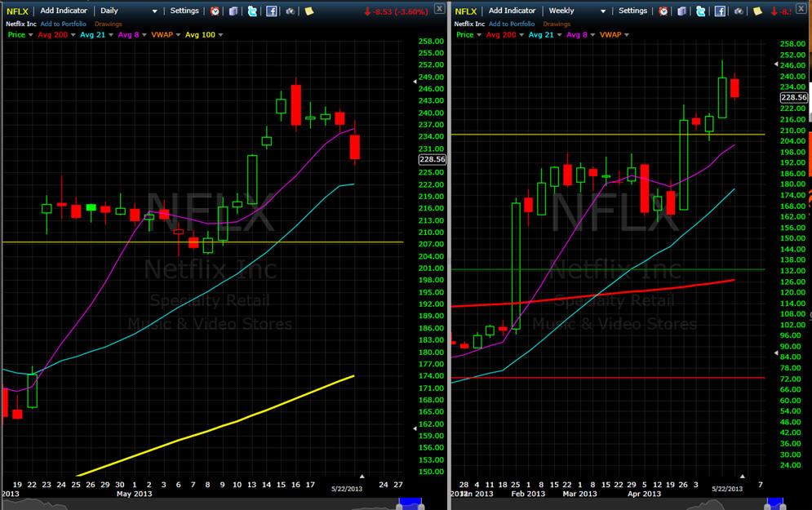Click the -8.53 (-3.60%) change in Daily chart
Viewport: 812px width, 510px height.
(x=396, y=11)
